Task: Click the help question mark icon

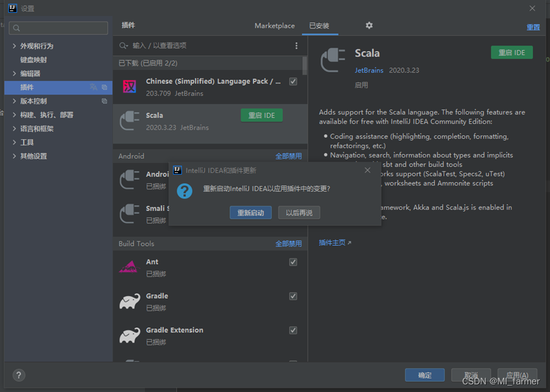Action: [x=18, y=375]
